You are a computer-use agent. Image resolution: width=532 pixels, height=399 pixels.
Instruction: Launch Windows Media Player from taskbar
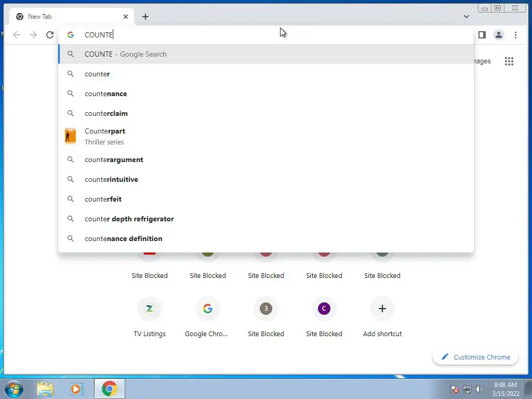click(77, 389)
